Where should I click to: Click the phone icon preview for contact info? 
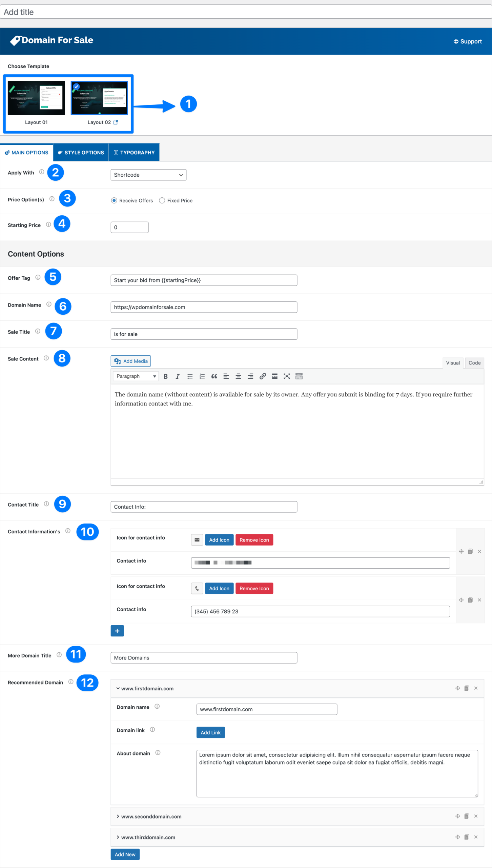click(x=197, y=588)
